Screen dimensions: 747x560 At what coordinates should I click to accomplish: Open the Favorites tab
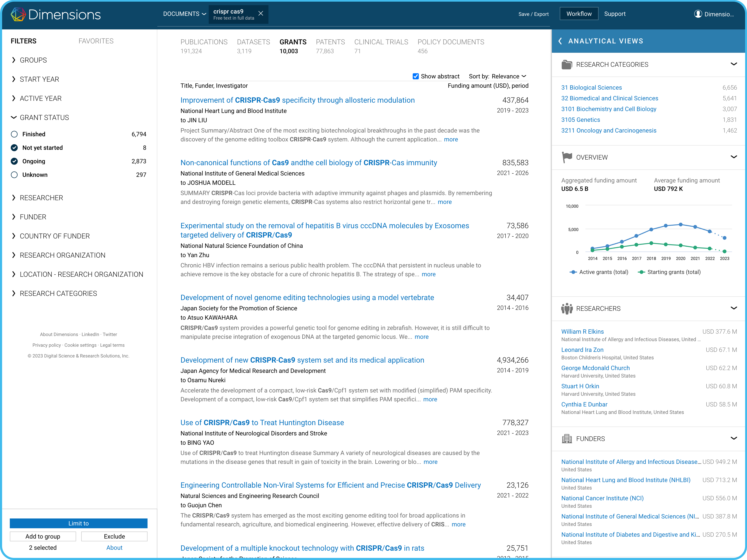point(96,41)
